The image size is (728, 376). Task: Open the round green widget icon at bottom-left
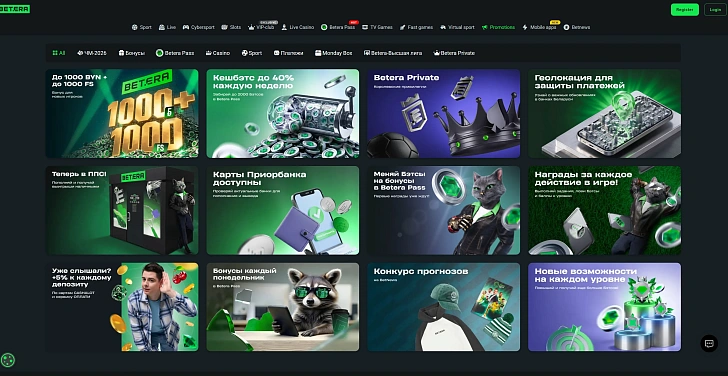[x=8, y=360]
